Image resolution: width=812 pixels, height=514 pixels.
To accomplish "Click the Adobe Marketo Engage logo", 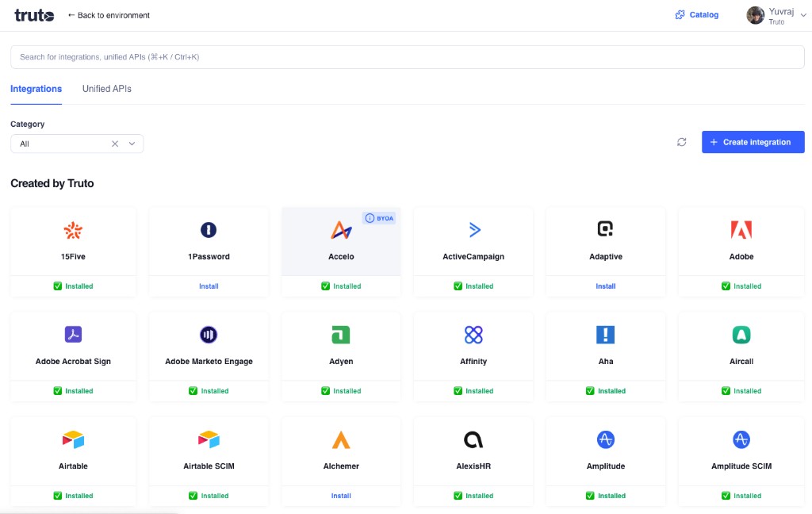I will [209, 335].
